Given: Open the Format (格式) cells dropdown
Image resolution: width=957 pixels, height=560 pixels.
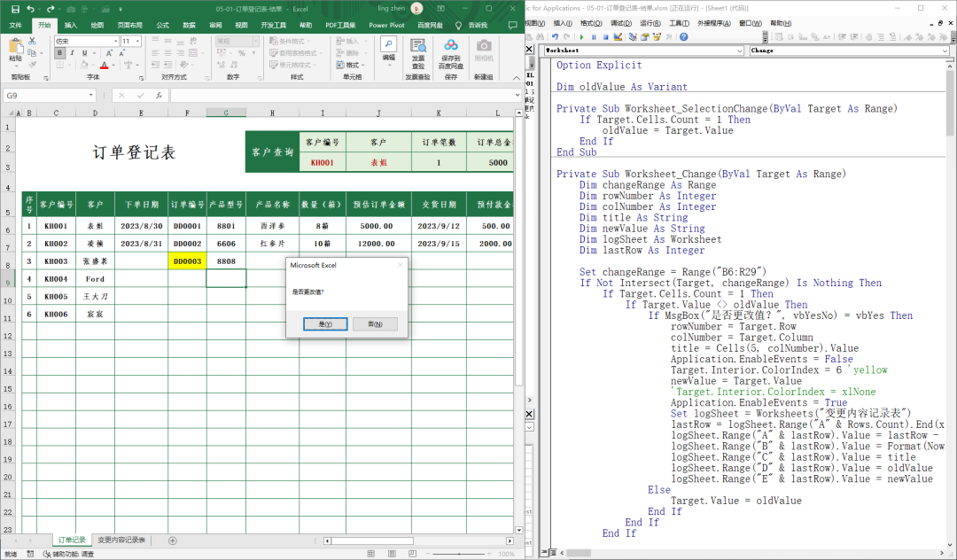Looking at the screenshot, I should tap(350, 65).
